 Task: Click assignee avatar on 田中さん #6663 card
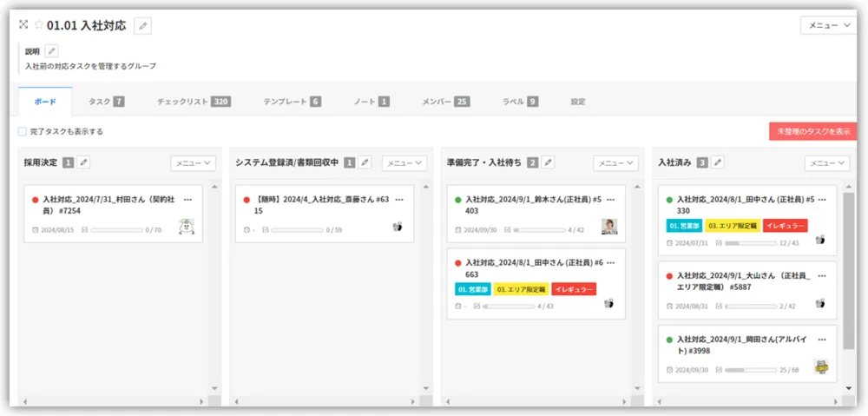(609, 303)
